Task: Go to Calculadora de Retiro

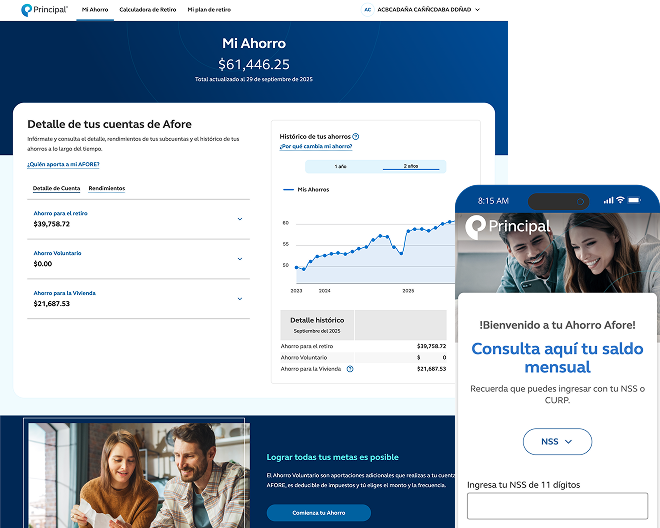Action: click(x=148, y=10)
